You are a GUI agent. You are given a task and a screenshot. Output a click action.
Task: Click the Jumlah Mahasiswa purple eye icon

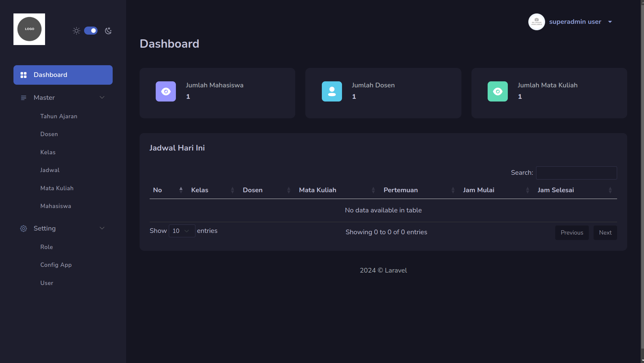[x=166, y=91]
